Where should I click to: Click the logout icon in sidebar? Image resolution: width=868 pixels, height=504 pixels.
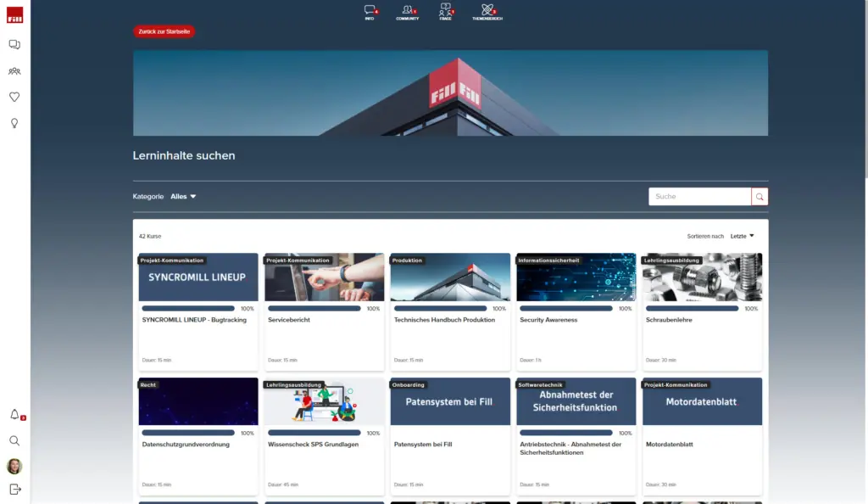[x=15, y=490]
